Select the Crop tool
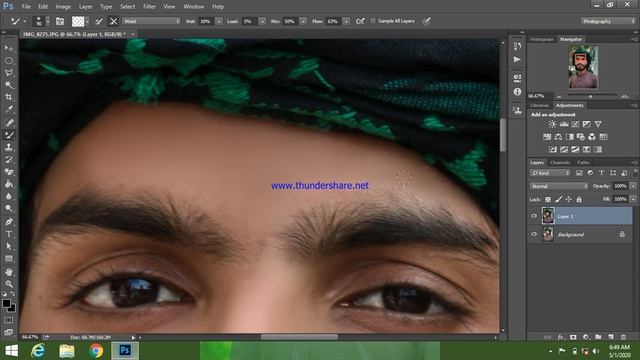Screen dimensions: 640x360 9,97
